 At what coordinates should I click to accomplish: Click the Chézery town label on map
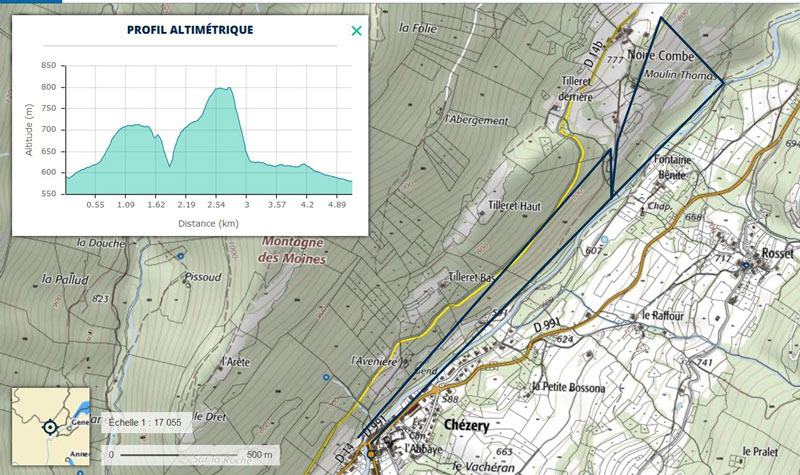click(x=464, y=426)
